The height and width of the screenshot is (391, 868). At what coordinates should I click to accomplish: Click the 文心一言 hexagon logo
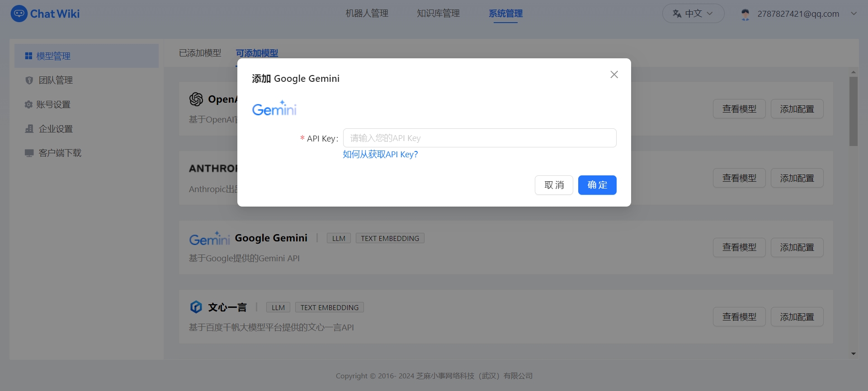196,307
